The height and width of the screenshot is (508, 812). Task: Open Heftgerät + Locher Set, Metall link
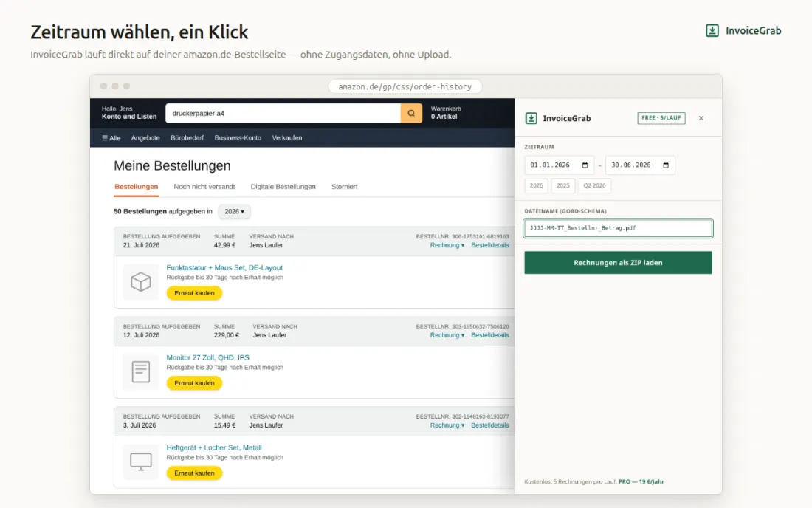[214, 448]
